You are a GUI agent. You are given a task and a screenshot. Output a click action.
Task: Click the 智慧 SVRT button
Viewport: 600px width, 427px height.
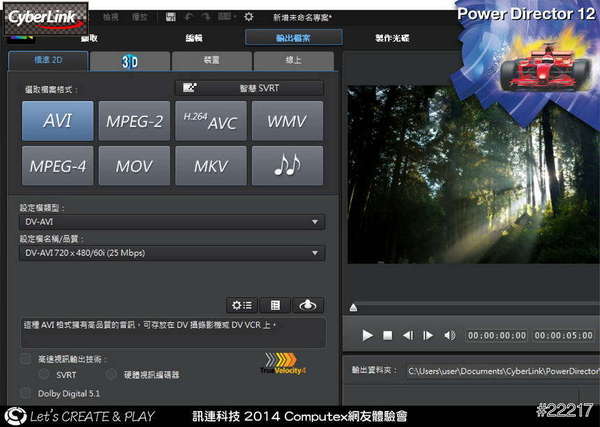pyautogui.click(x=249, y=88)
